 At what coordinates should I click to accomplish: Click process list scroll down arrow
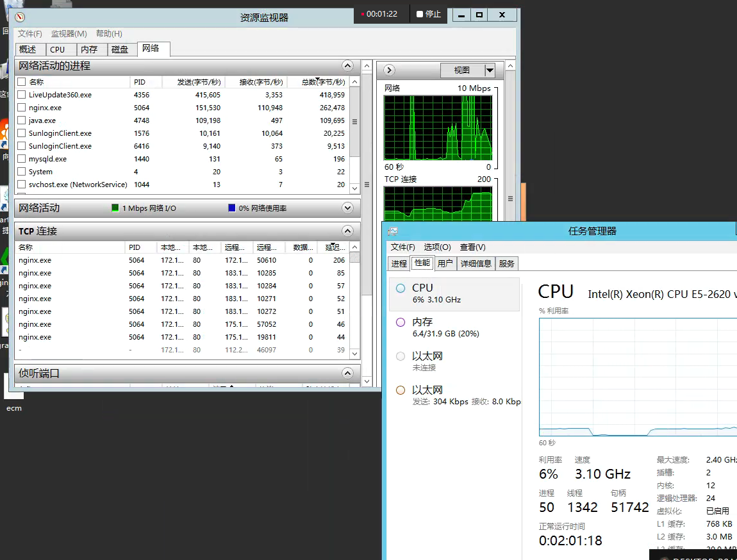tap(355, 188)
